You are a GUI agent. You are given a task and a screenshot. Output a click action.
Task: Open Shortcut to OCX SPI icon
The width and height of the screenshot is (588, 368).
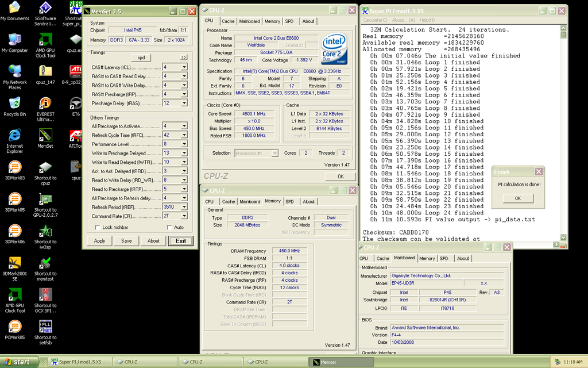click(45, 301)
